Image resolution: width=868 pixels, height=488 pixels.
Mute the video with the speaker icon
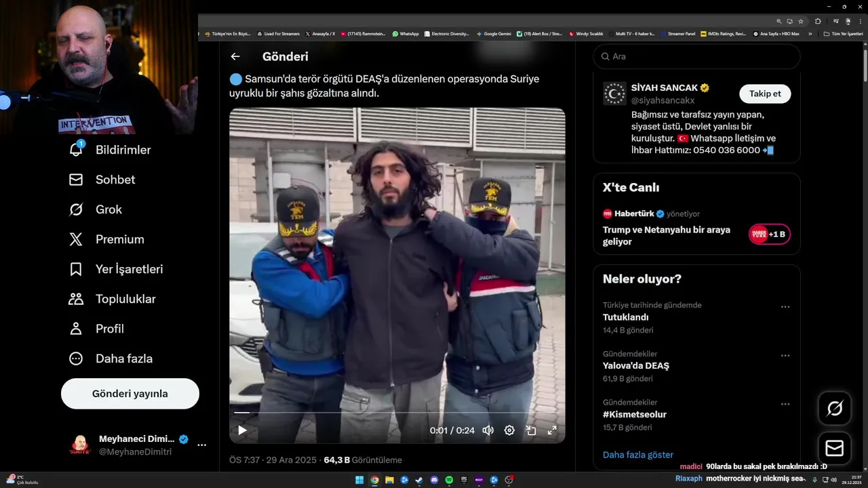tap(488, 430)
